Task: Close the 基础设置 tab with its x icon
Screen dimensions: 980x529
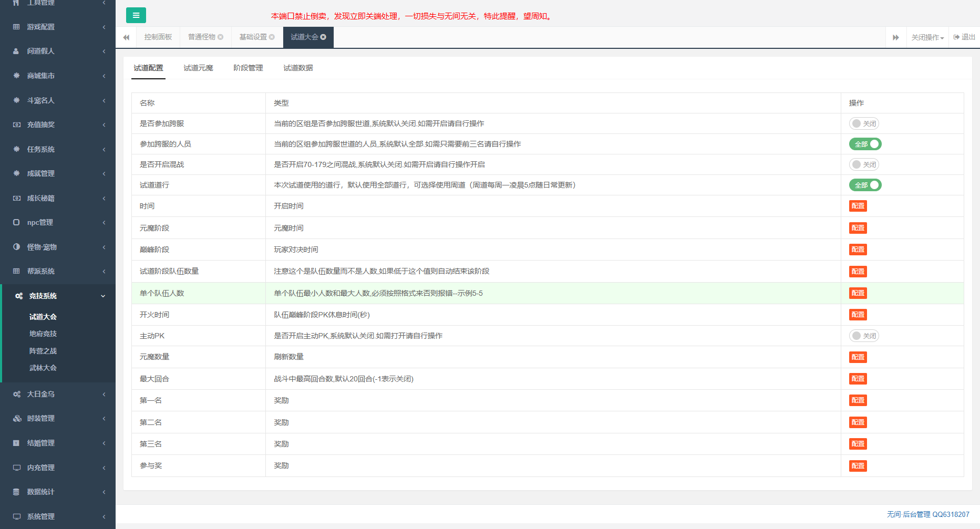Action: 272,37
